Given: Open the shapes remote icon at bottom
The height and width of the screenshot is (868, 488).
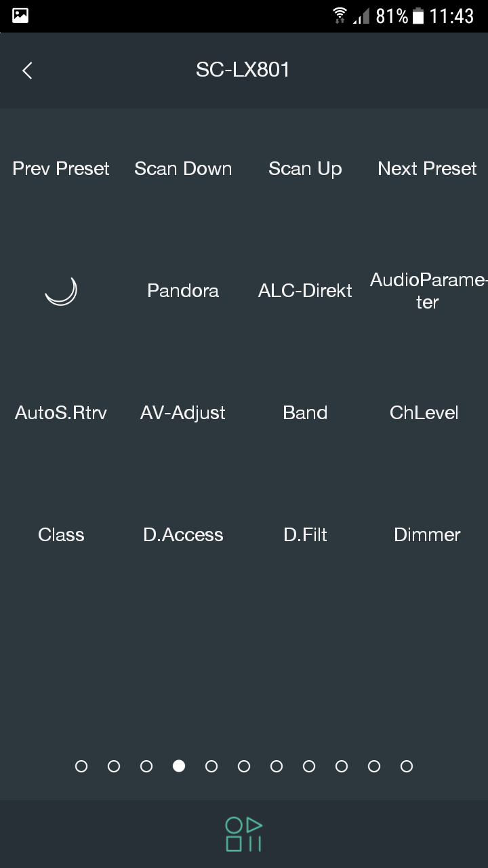Looking at the screenshot, I should [243, 834].
